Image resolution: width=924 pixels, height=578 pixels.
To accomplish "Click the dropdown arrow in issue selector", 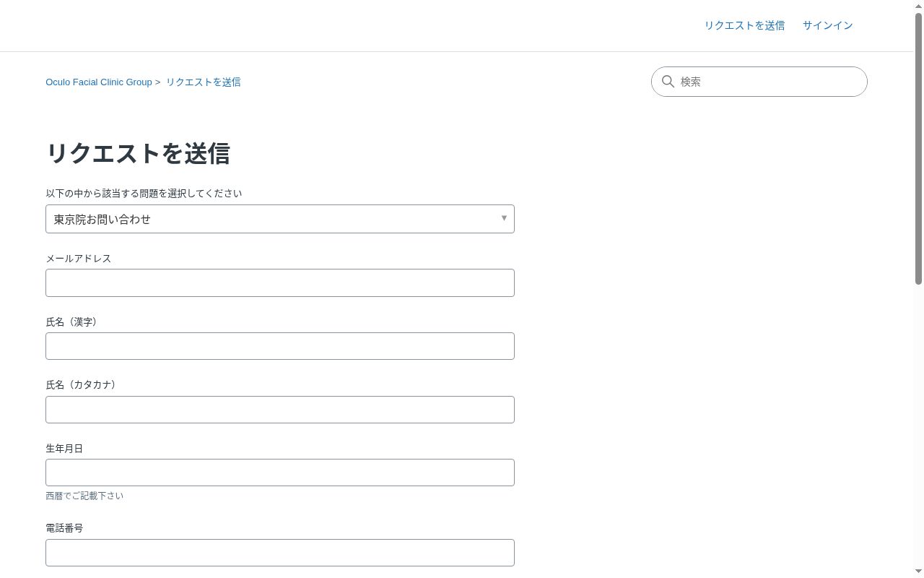I will pos(504,218).
